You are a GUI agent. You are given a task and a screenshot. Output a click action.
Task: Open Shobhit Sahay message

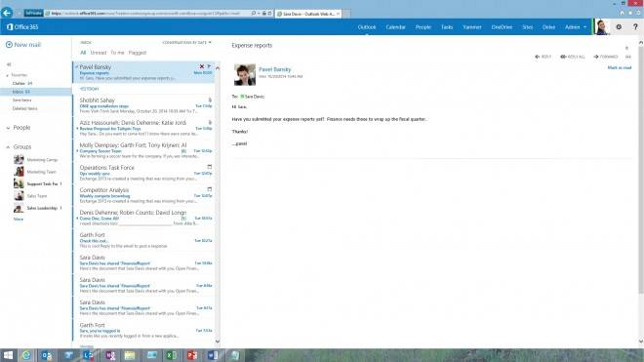[143, 105]
